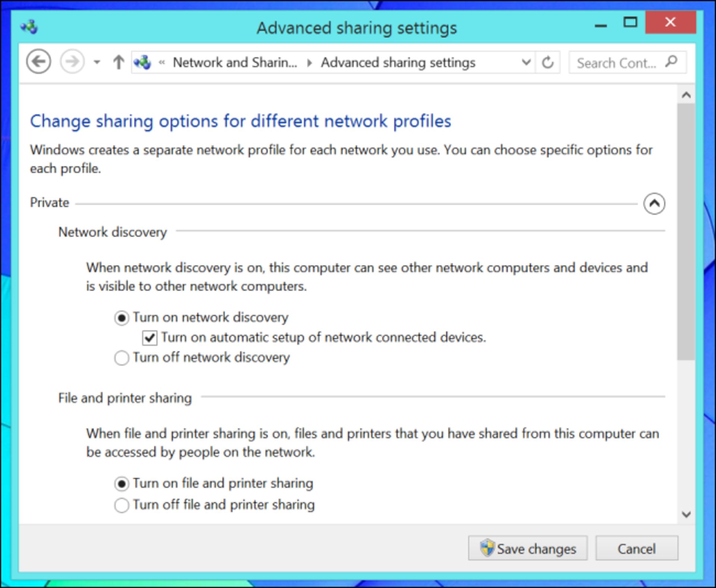Viewport: 716px width, 588px height.
Task: Click the scrollbar down arrow
Action: pyautogui.click(x=686, y=515)
